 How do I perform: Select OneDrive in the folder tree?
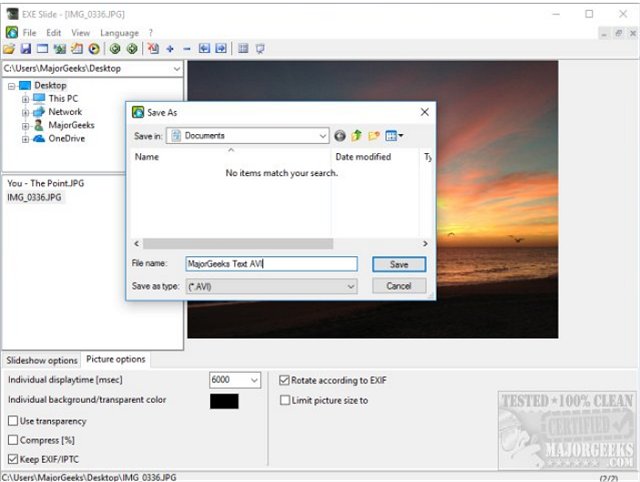(67, 138)
